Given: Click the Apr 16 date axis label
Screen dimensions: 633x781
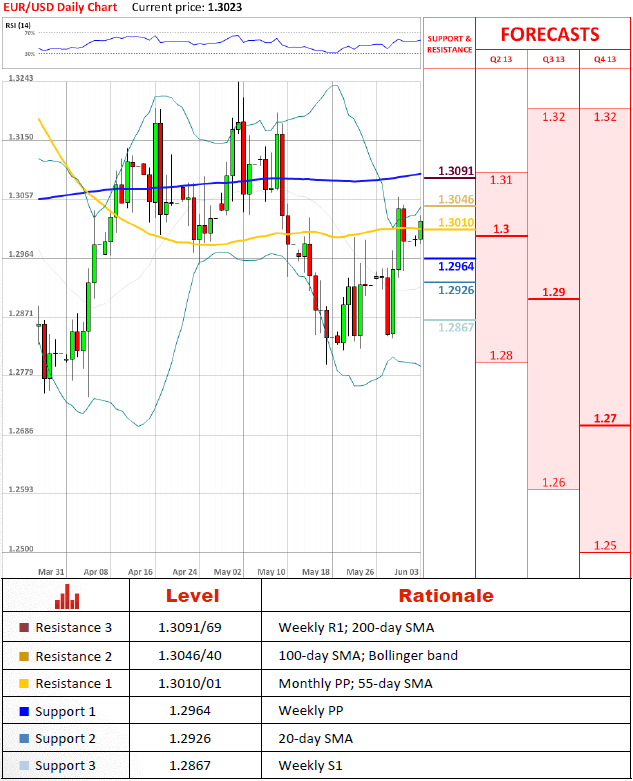Looking at the screenshot, I should (140, 572).
